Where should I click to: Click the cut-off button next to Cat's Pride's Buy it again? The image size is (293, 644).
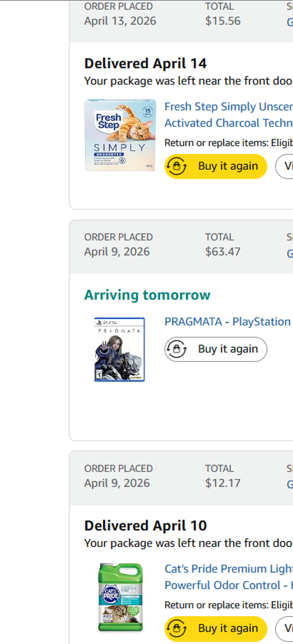[x=286, y=629]
